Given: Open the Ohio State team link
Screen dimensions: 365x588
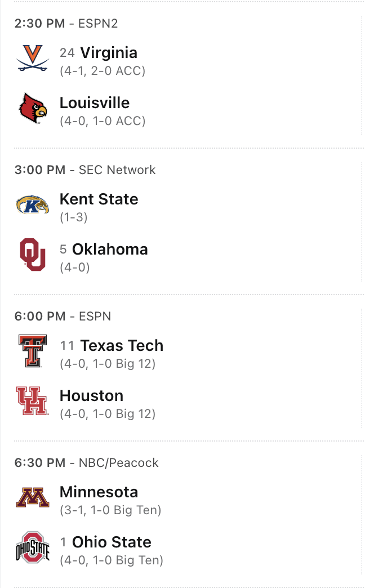Looking at the screenshot, I should coord(112,542).
